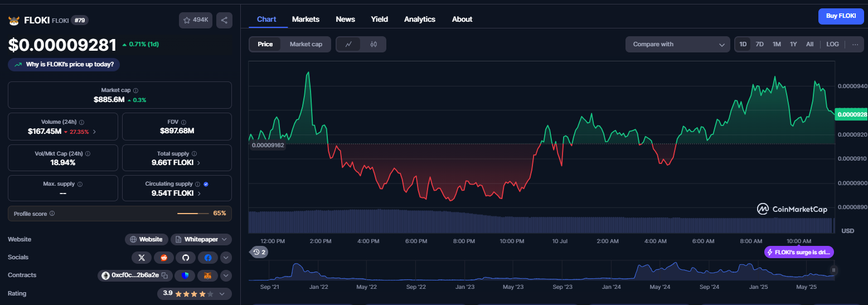
Task: Open the Analytics tab
Action: 420,19
